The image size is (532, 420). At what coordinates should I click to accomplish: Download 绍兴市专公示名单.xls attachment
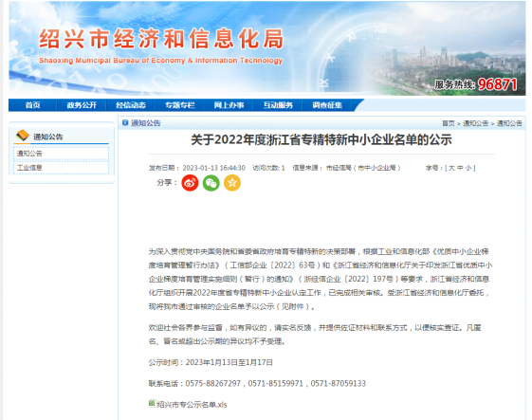coord(193,405)
